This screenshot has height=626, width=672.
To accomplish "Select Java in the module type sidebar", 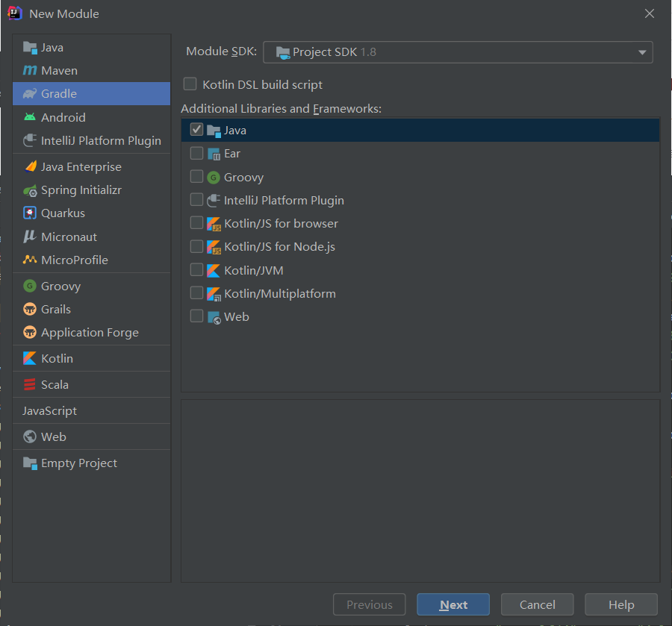I will [91, 47].
